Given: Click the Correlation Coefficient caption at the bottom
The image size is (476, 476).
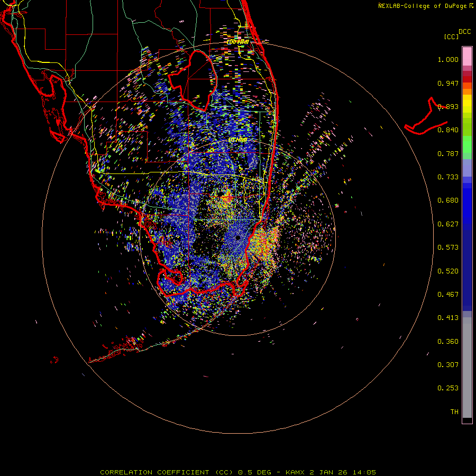Looking at the screenshot, I should coord(238,472).
